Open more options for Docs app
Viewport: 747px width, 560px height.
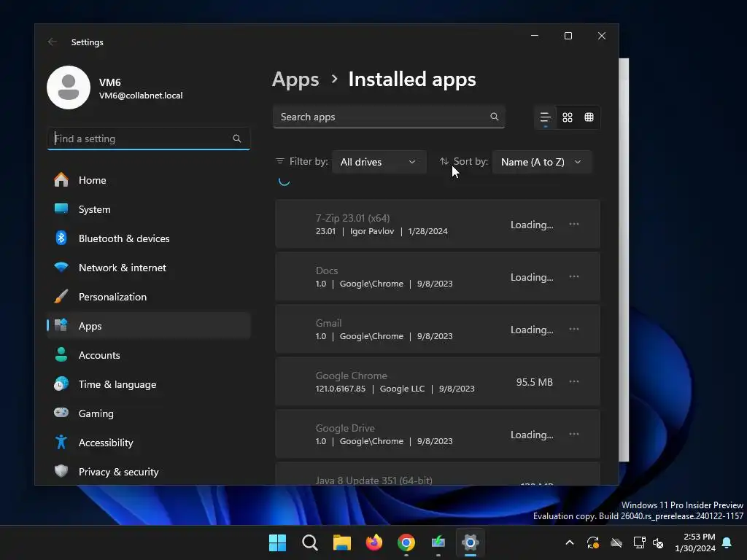[x=574, y=276]
